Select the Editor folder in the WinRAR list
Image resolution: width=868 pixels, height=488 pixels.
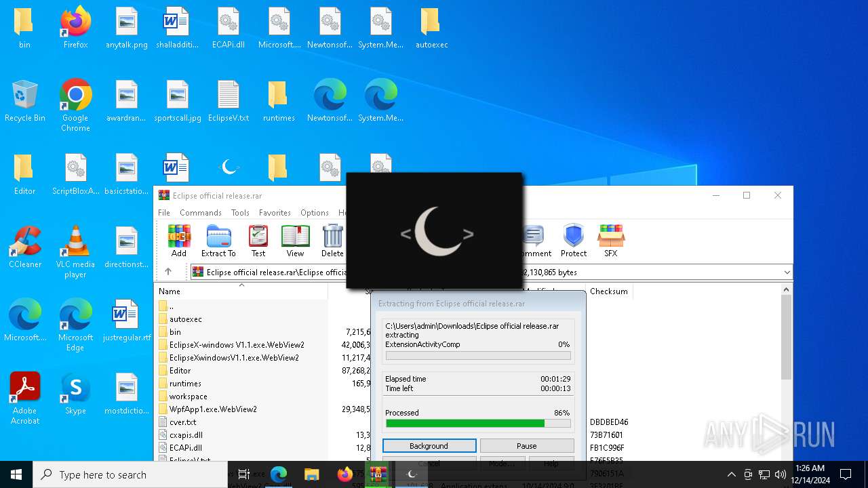coord(180,371)
